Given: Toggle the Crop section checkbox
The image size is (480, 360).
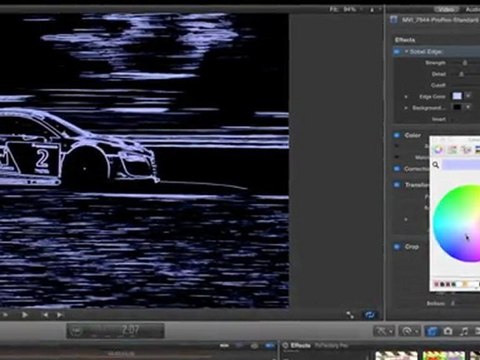Looking at the screenshot, I should point(397,247).
